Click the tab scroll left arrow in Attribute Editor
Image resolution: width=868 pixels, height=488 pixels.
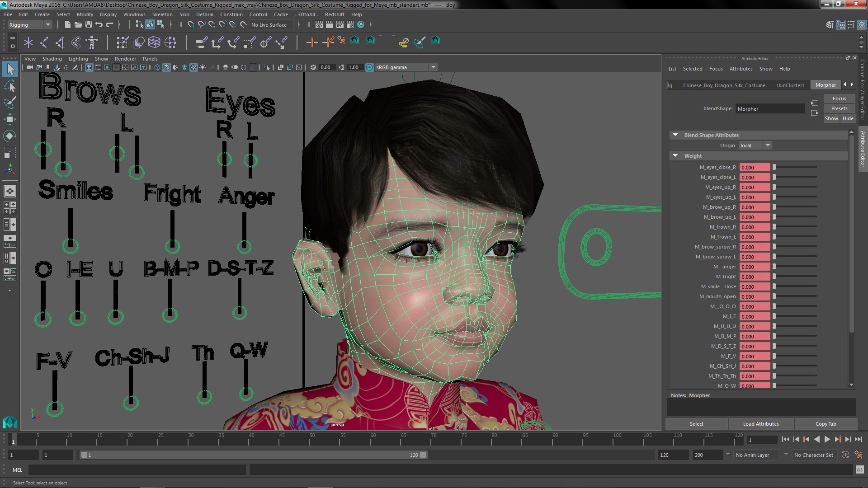844,84
